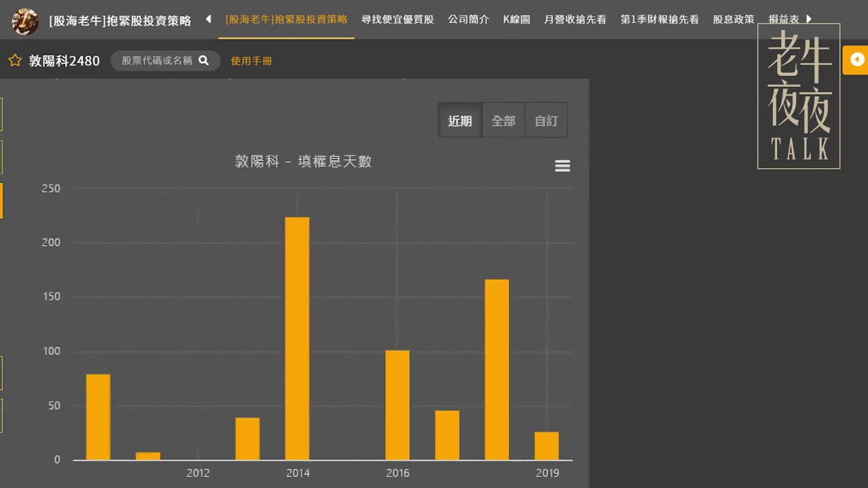Click y-axis label 250
868x488 pixels.
(x=51, y=188)
